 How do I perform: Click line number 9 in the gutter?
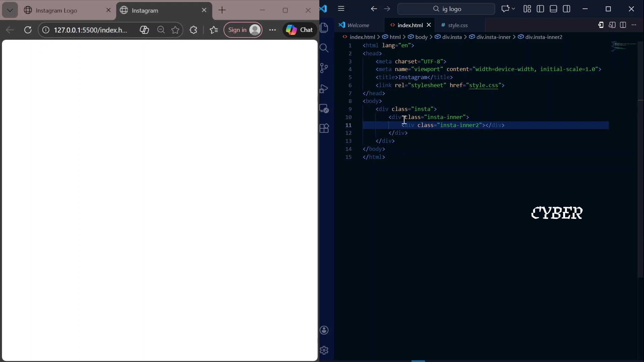(350, 109)
